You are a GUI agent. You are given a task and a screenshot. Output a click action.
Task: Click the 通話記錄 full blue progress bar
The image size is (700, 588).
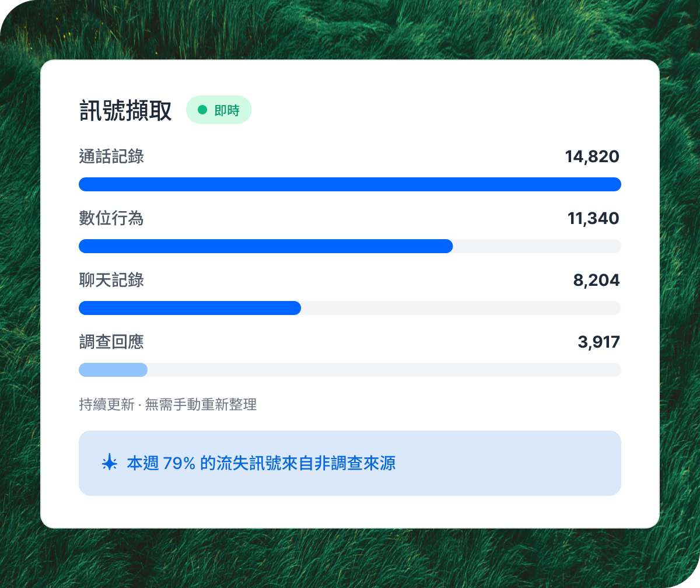350,184
